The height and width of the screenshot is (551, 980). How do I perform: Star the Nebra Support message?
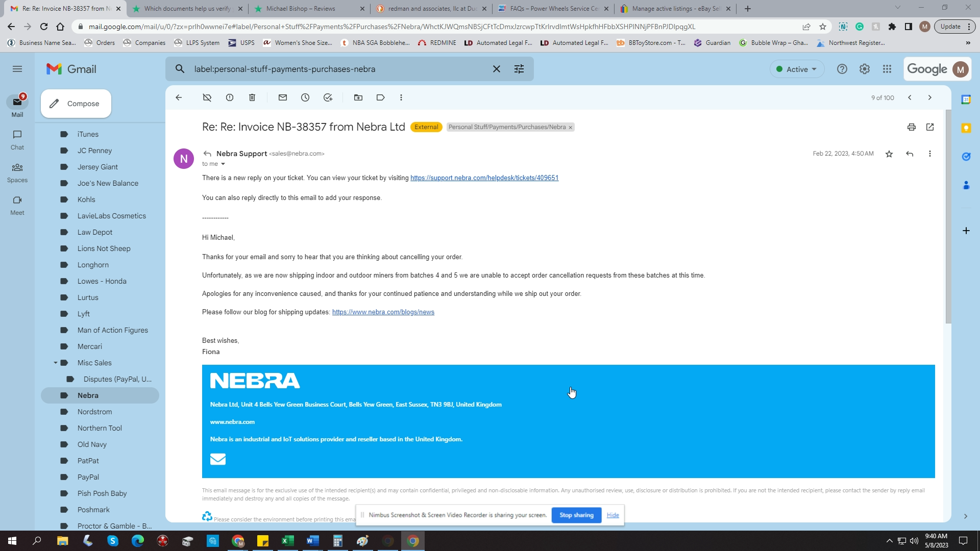point(889,154)
